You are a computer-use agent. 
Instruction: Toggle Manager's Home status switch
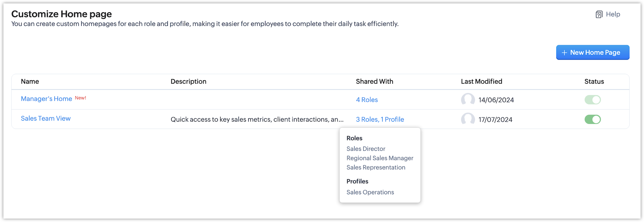tap(592, 100)
